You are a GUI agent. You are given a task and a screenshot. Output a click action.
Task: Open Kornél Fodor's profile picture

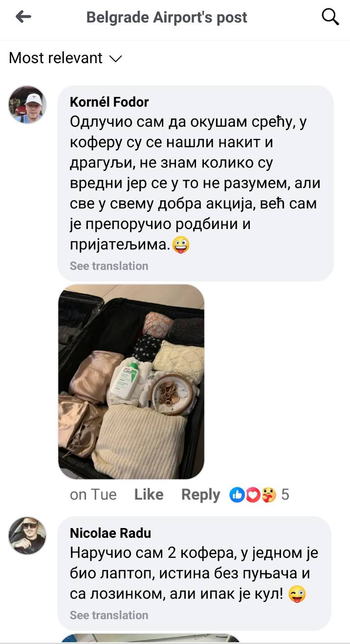pyautogui.click(x=27, y=105)
